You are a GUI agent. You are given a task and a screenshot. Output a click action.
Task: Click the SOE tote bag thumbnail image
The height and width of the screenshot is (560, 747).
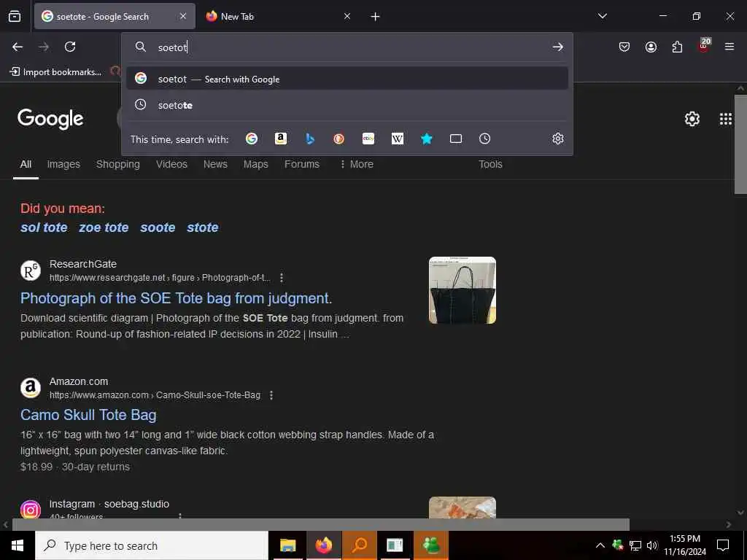click(x=462, y=290)
